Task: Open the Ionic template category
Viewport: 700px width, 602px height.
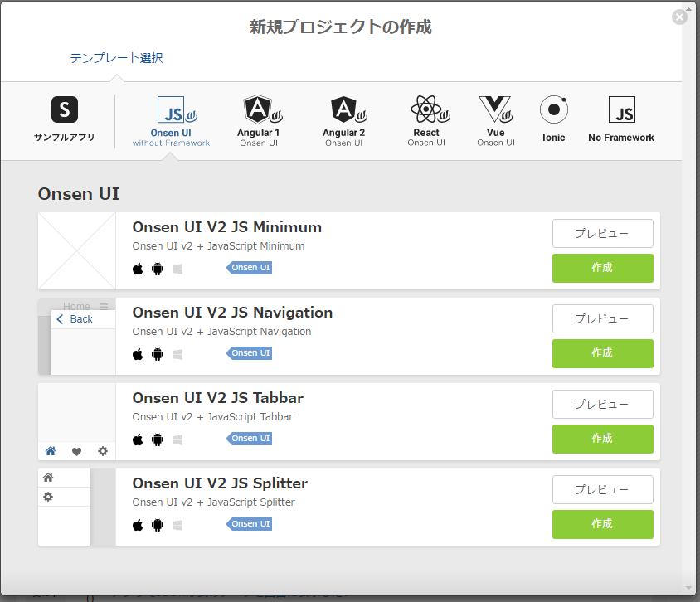Action: (553, 119)
